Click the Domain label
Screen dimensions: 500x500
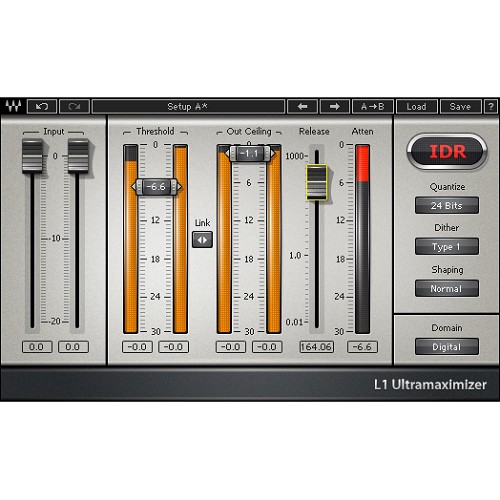(447, 328)
